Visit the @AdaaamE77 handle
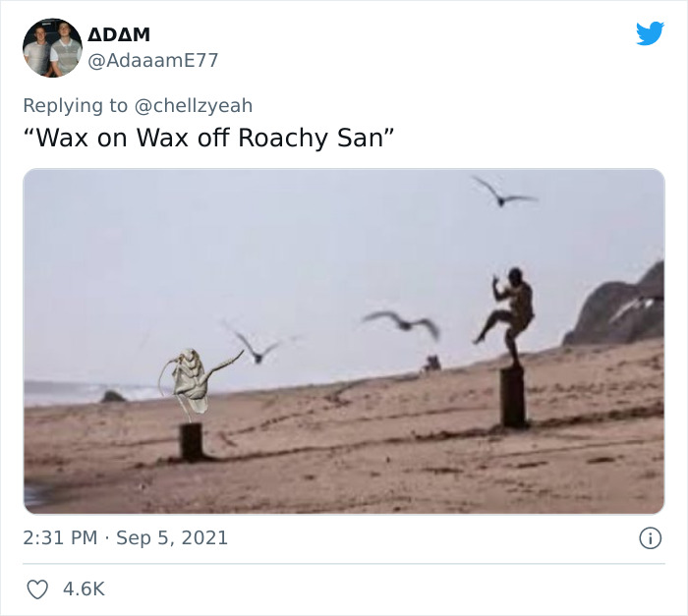This screenshot has height=616, width=688. click(153, 61)
